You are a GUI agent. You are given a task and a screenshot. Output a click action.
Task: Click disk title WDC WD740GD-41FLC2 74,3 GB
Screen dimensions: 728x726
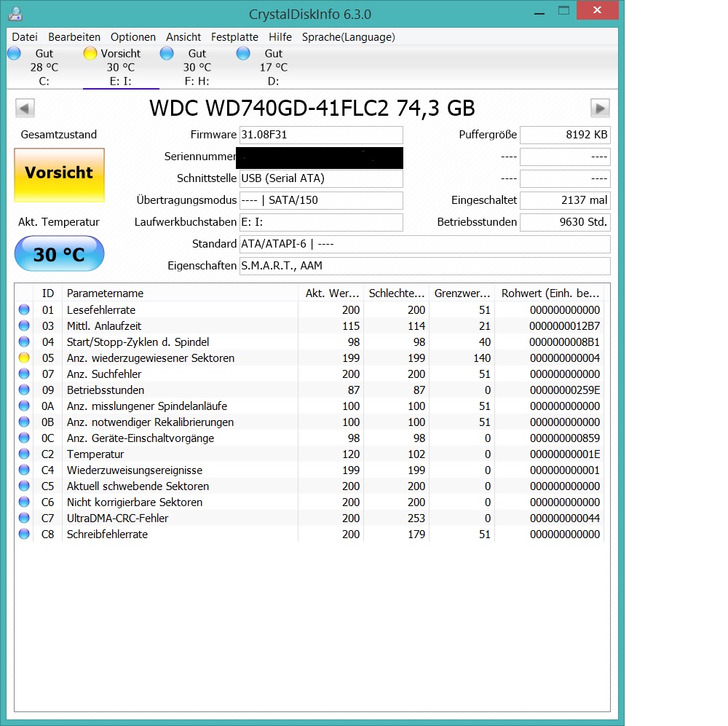(312, 108)
